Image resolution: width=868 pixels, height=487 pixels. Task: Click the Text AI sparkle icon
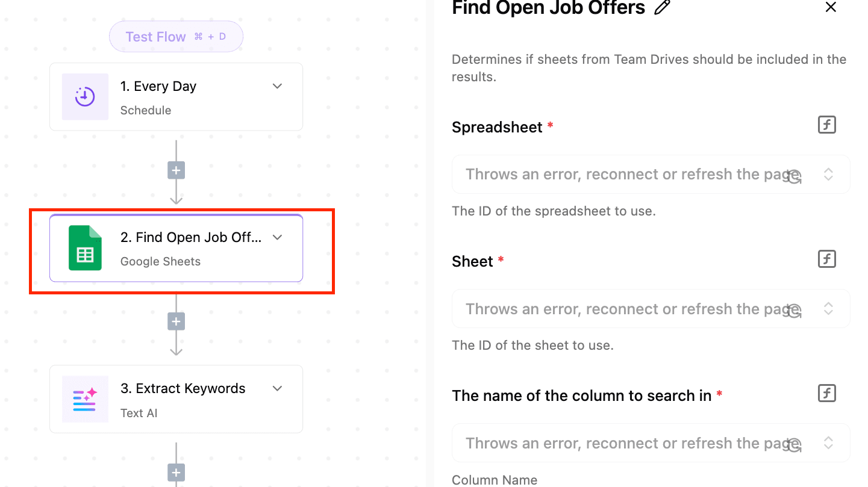[x=85, y=399]
